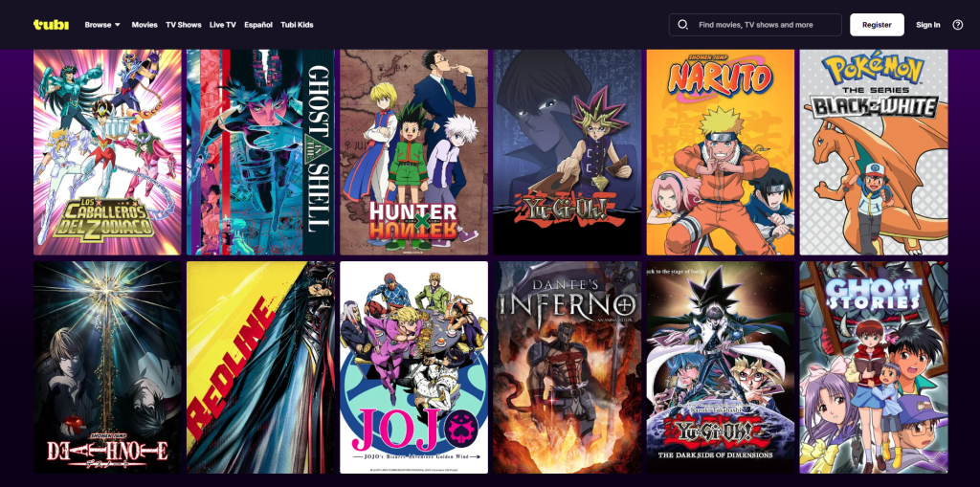Open the help question mark icon
The image size is (980, 487).
tap(957, 25)
